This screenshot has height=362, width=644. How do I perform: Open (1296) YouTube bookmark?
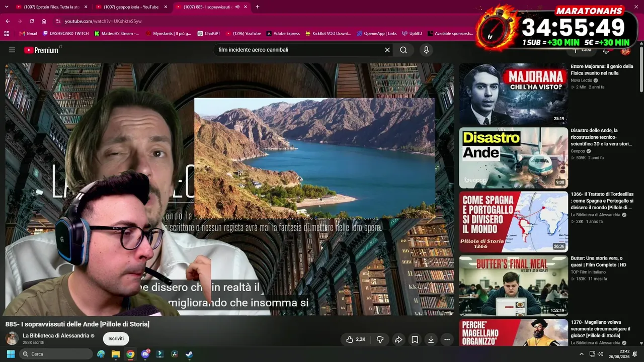(x=243, y=34)
